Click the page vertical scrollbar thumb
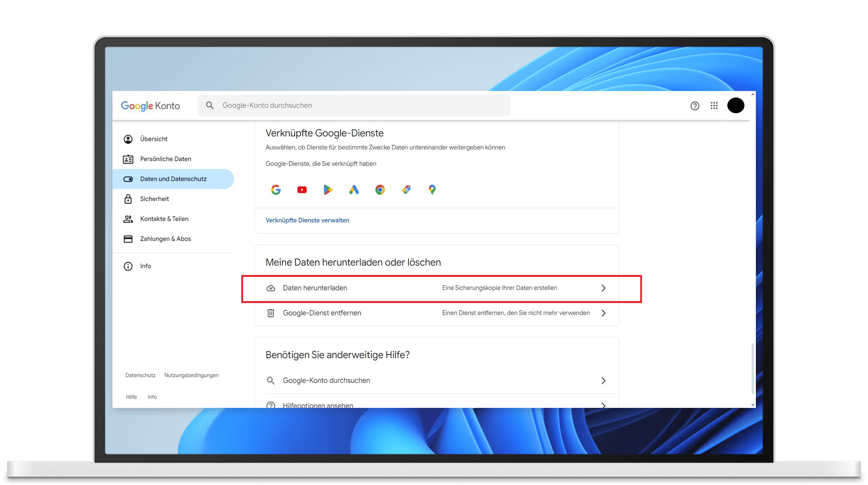This screenshot has width=868, height=485. pyautogui.click(x=752, y=369)
